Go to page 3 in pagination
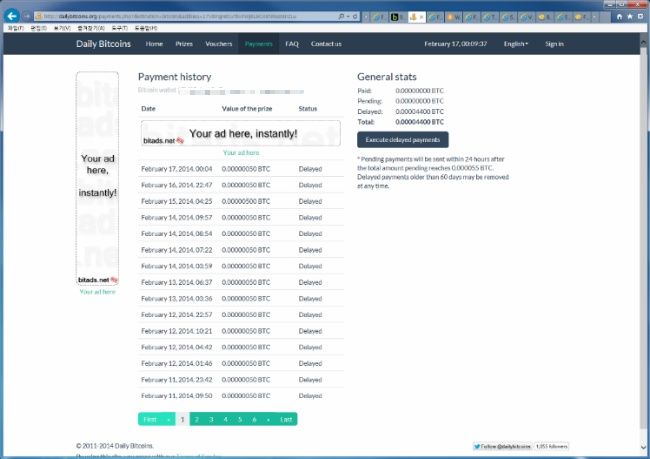The height and width of the screenshot is (459, 650). [211, 419]
